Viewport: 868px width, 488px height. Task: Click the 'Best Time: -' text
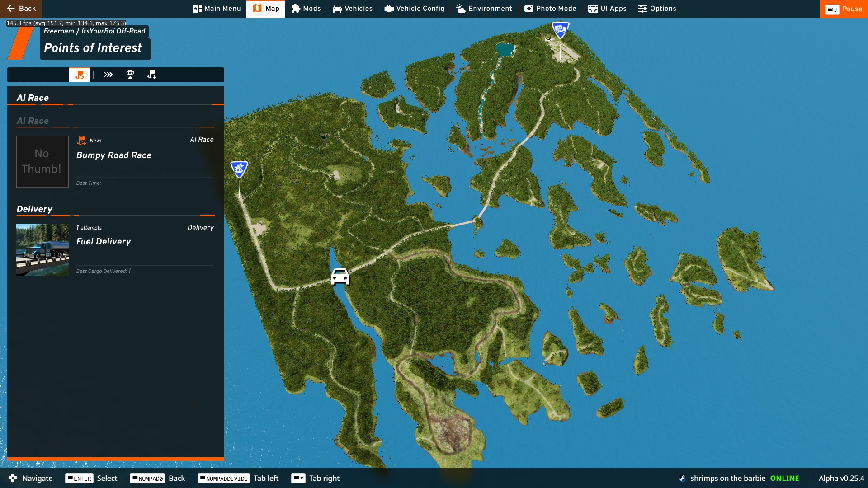tap(90, 183)
